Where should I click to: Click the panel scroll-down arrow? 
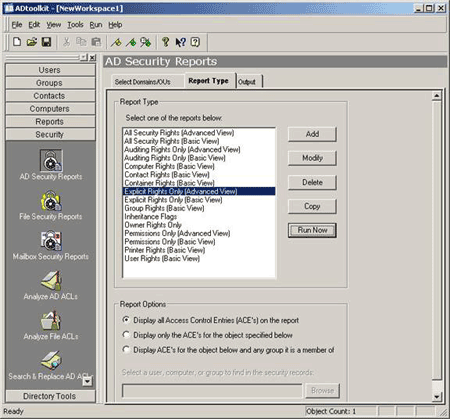[437, 397]
